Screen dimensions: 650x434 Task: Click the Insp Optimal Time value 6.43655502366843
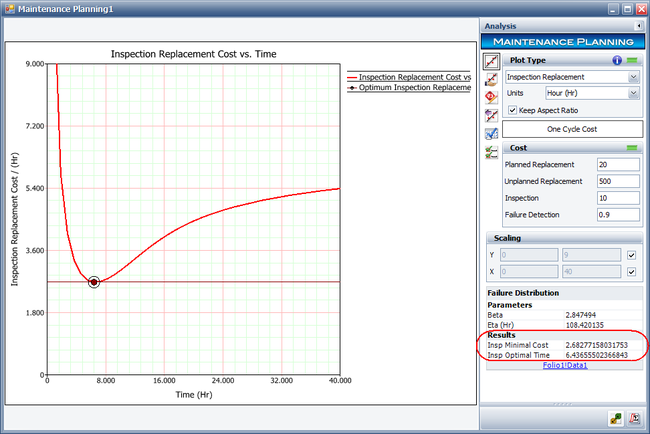[597, 355]
